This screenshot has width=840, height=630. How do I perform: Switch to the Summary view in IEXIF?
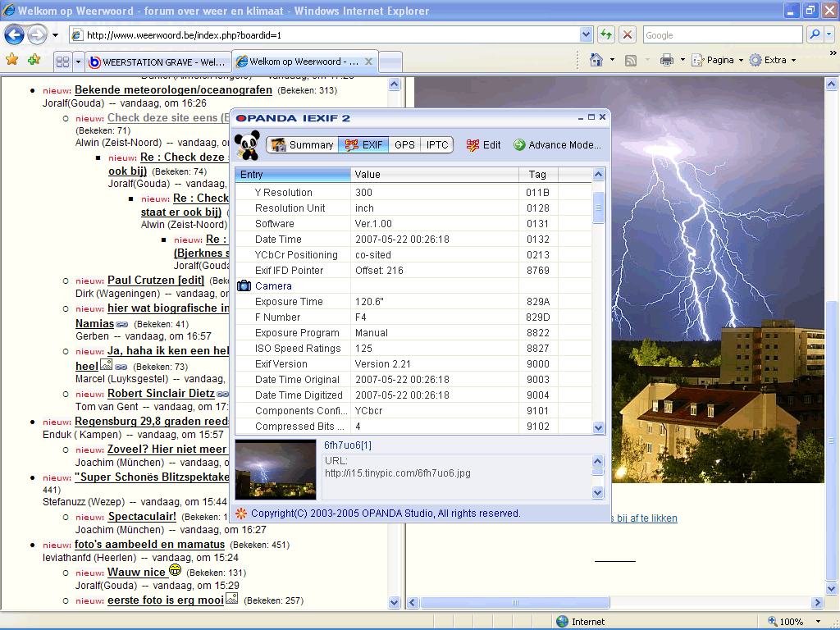303,144
